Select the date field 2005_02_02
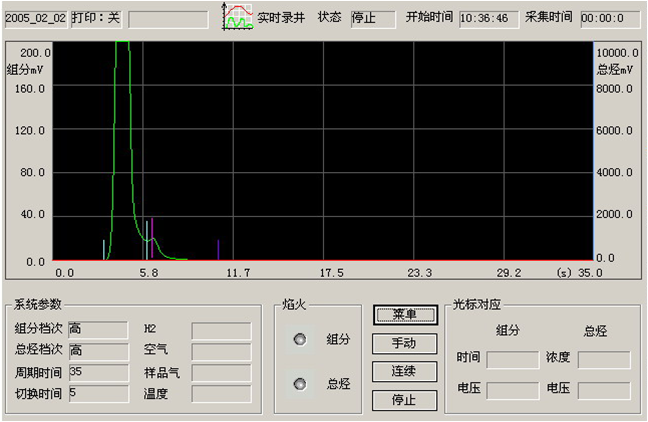 click(x=36, y=19)
